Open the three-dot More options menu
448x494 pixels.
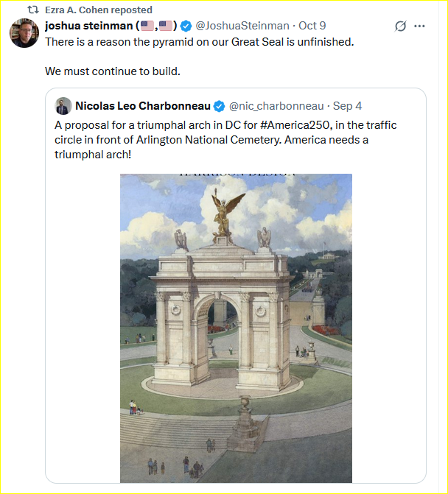[x=420, y=26]
